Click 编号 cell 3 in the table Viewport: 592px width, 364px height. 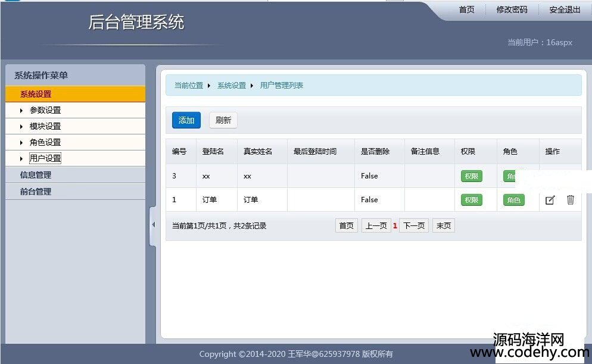(x=174, y=176)
